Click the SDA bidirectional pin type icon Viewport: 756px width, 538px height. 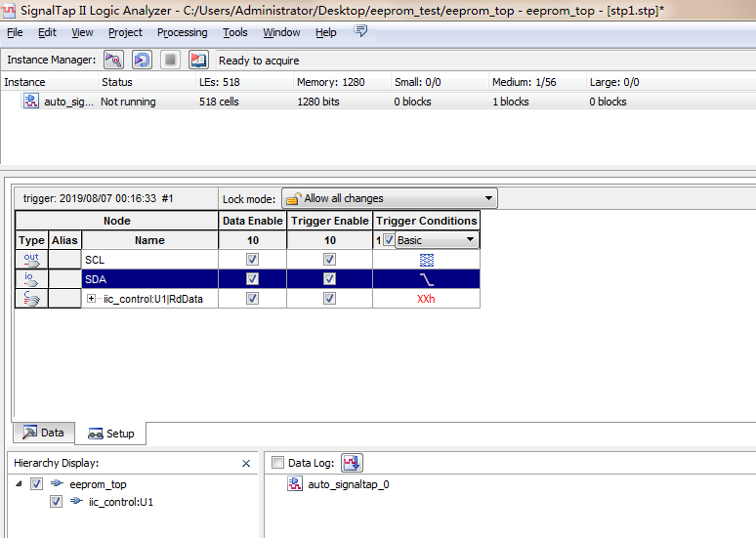(32, 279)
